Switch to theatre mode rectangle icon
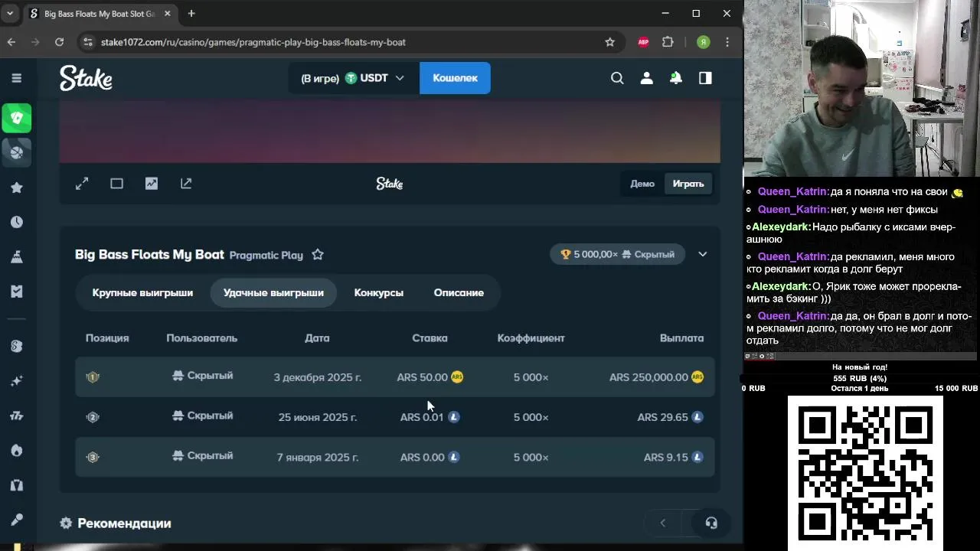The width and height of the screenshot is (980, 551). [x=116, y=184]
